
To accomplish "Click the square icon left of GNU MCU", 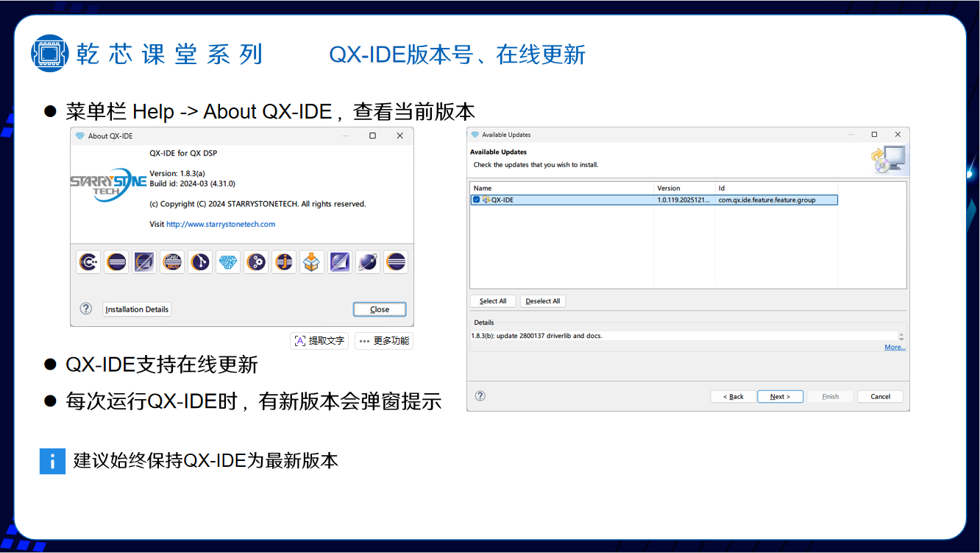I will 144,262.
